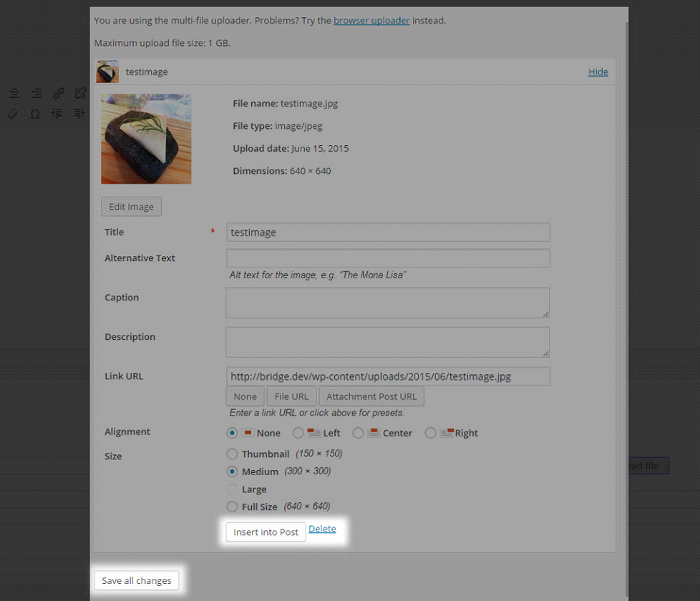Click the Save all changes button
Viewport: 700px width, 601px height.
tap(136, 580)
